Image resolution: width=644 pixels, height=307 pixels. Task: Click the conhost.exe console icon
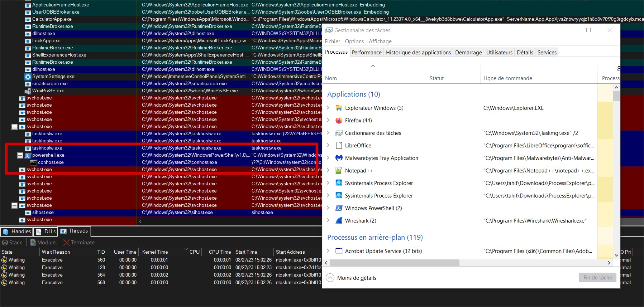tap(34, 162)
